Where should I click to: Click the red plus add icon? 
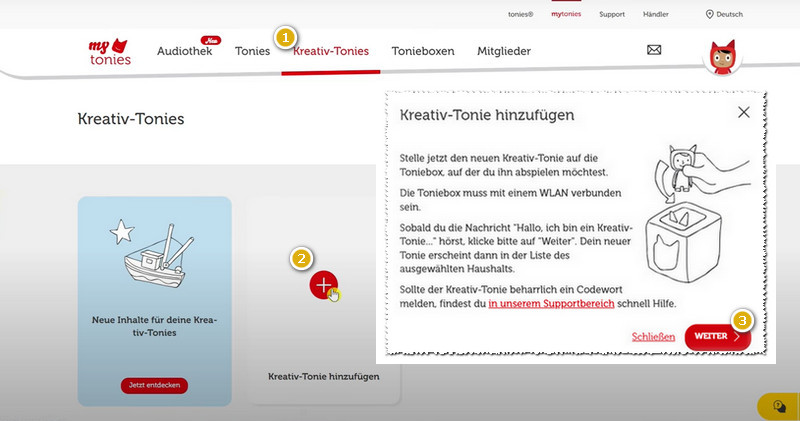point(323,285)
